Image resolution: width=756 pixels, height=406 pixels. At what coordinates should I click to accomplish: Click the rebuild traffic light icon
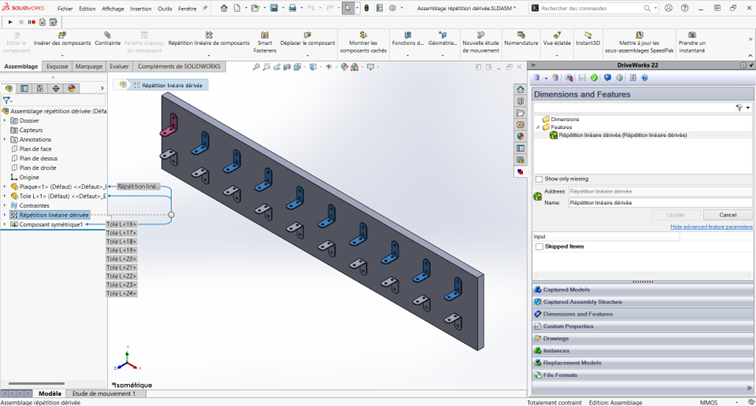tap(366, 8)
